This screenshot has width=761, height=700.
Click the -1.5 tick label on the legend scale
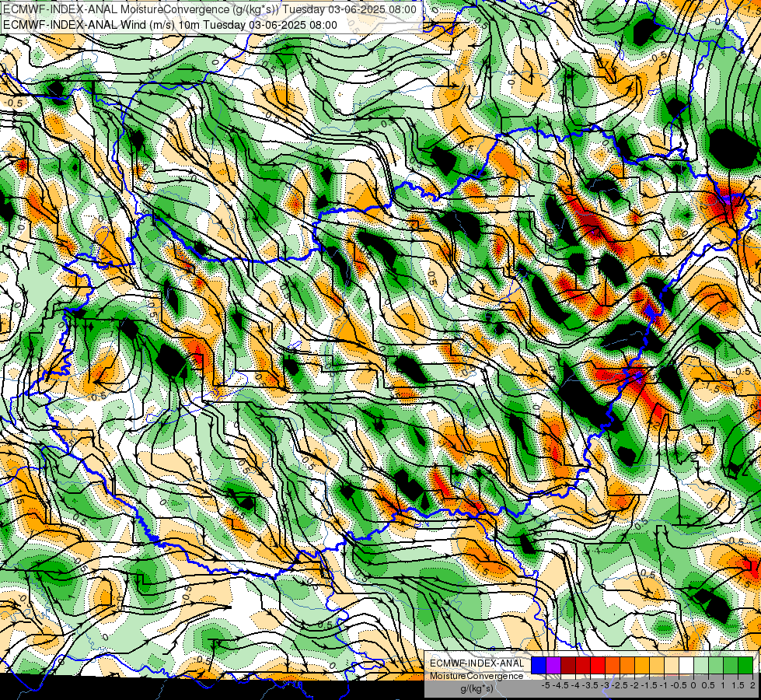point(649,685)
